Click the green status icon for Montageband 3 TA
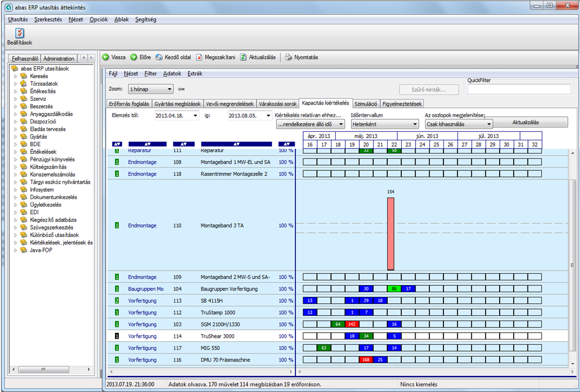Viewport: 580px width, 392px height. coord(117,225)
